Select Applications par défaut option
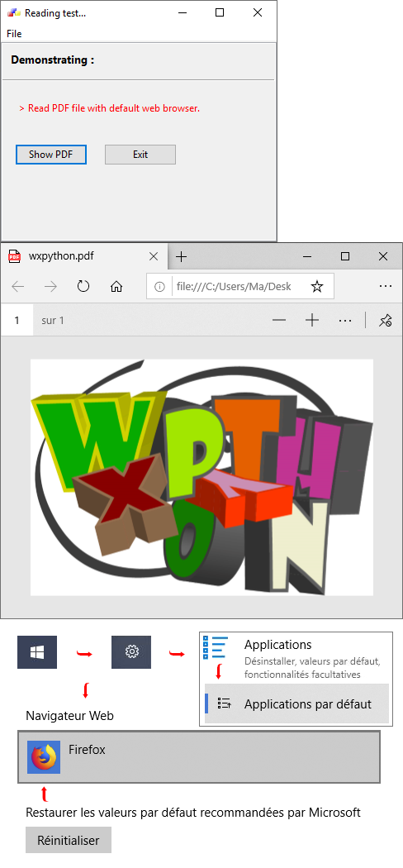 point(296,703)
